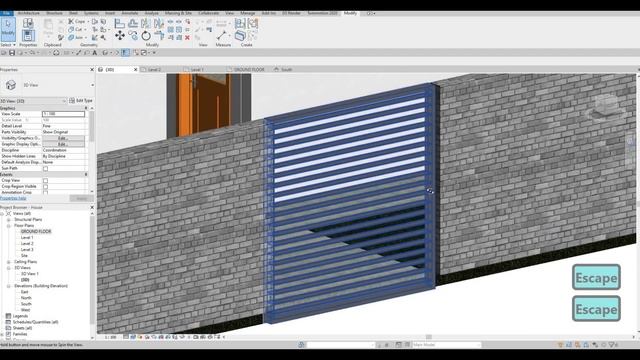This screenshot has height=360, width=640.
Task: Click the Match Type Properties icon in Clipboard
Action: pos(61,38)
